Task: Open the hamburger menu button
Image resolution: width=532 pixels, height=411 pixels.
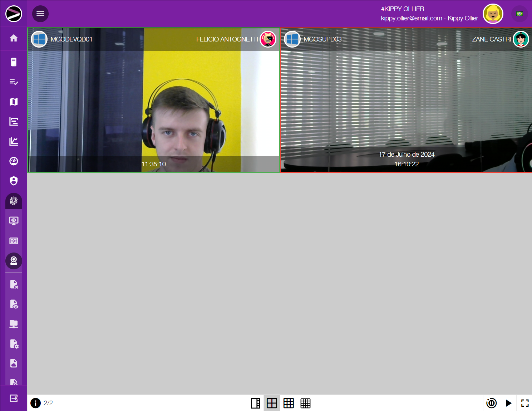Action: point(40,14)
